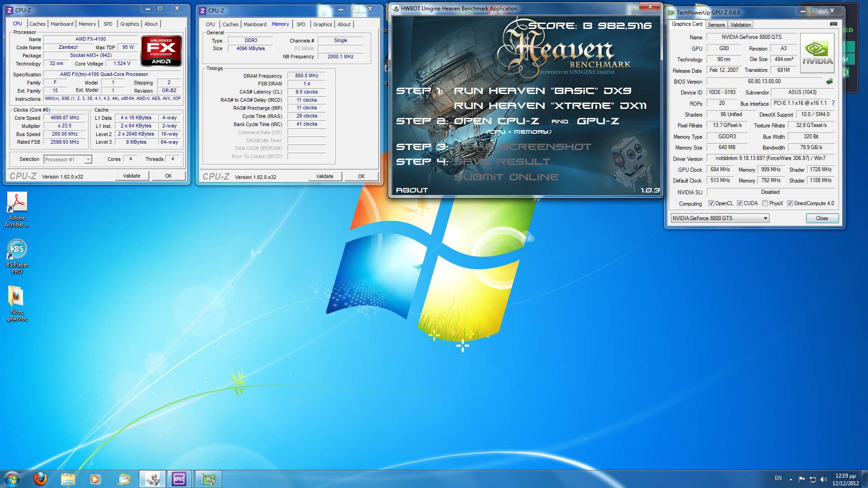This screenshot has width=868, height=488.
Task: Click Validate in the first CPU-Z window
Action: click(x=132, y=176)
